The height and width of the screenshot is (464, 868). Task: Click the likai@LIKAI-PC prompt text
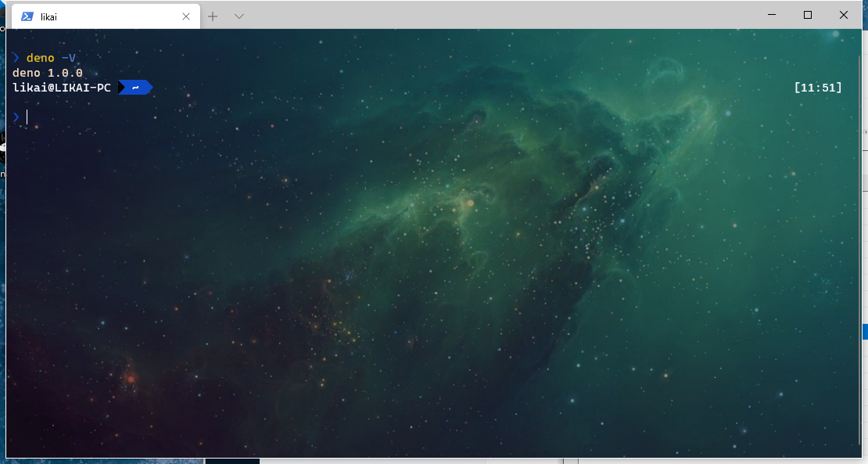(x=62, y=88)
